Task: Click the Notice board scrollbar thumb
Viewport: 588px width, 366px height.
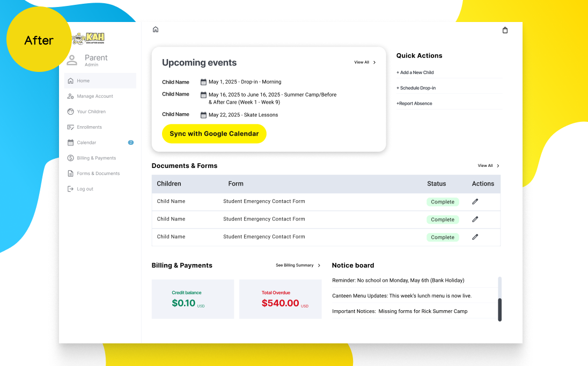Action: pyautogui.click(x=499, y=310)
